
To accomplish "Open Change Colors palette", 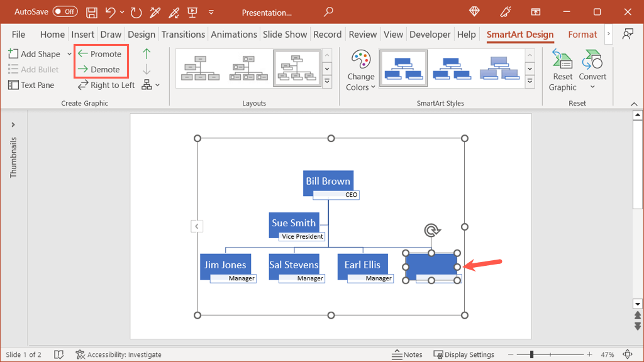I will tap(360, 70).
